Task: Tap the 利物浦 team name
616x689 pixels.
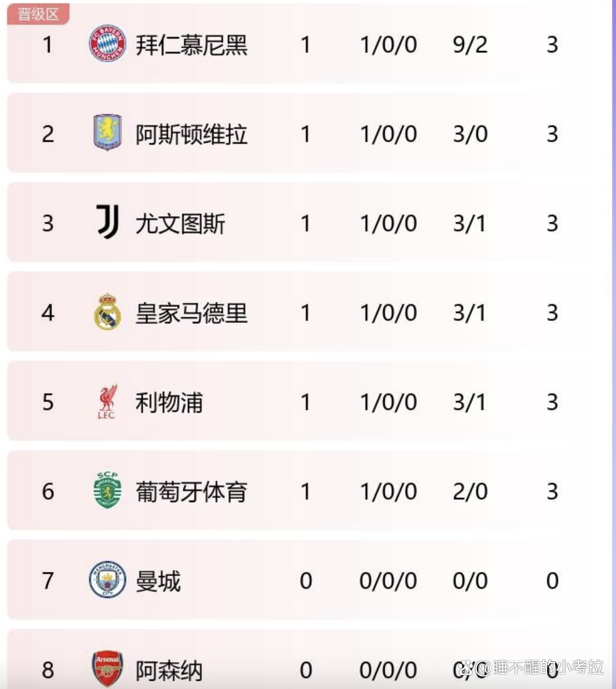Action: click(169, 403)
